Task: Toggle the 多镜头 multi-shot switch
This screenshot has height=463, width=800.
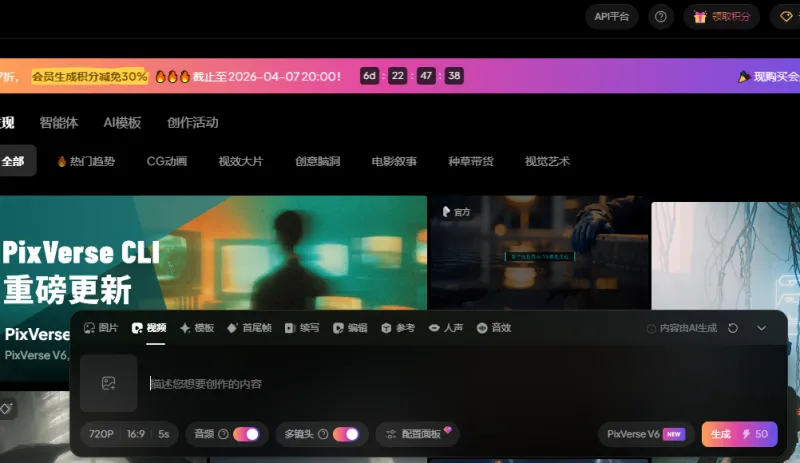Action: click(346, 434)
